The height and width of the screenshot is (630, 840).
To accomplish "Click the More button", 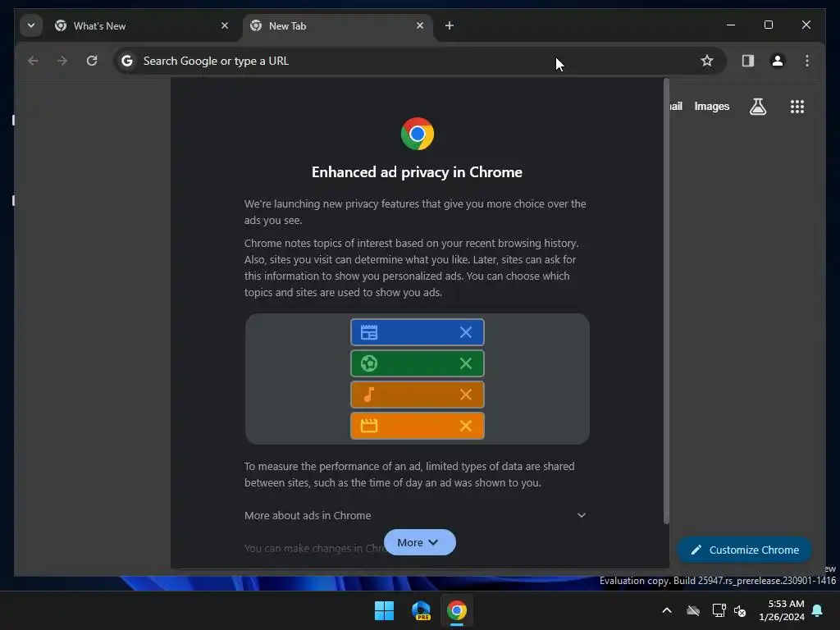I will [x=419, y=542].
